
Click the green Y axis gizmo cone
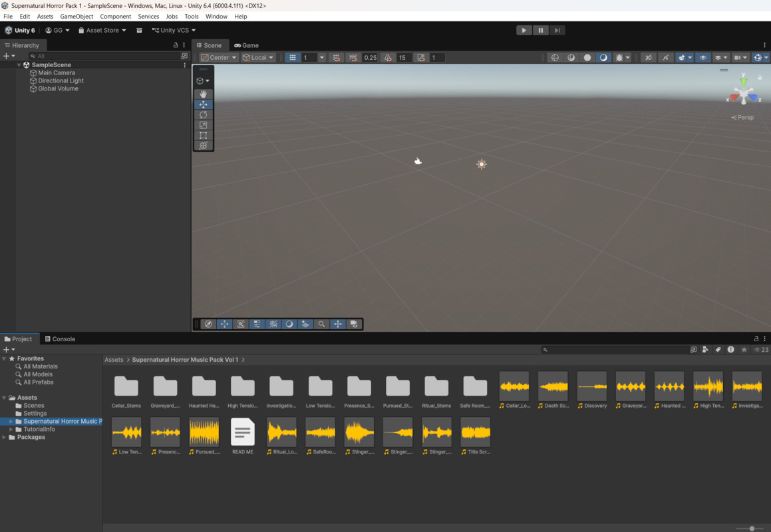click(x=744, y=82)
